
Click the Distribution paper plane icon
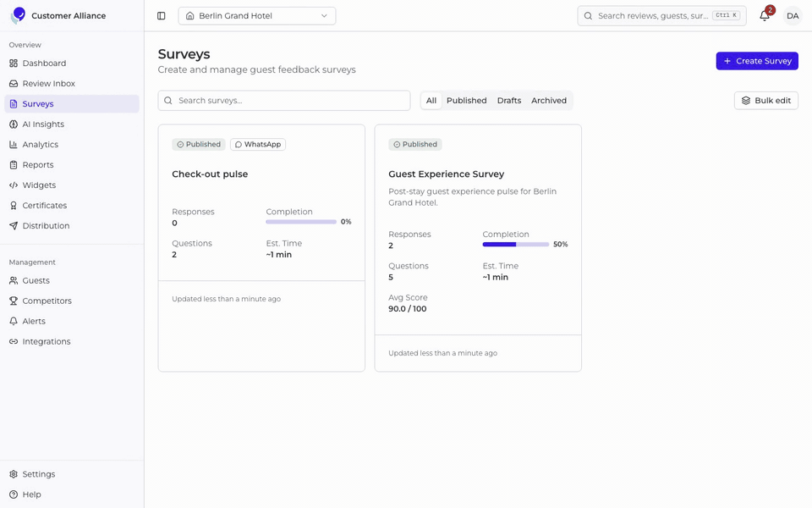click(14, 226)
